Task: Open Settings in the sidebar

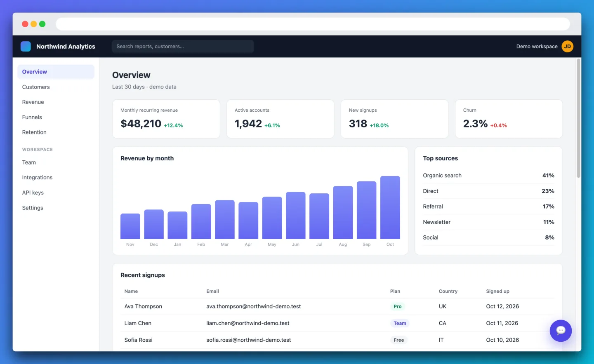Action: (x=56, y=208)
